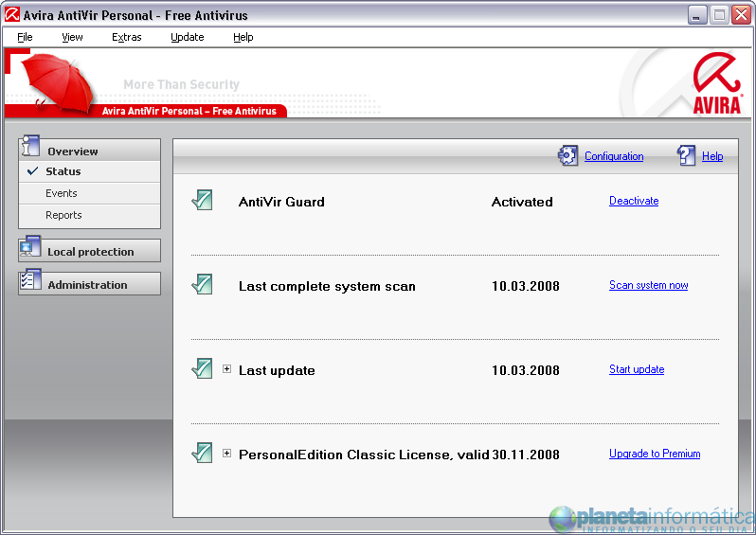Open the View menu
Viewport: 756px width, 535px height.
(72, 37)
